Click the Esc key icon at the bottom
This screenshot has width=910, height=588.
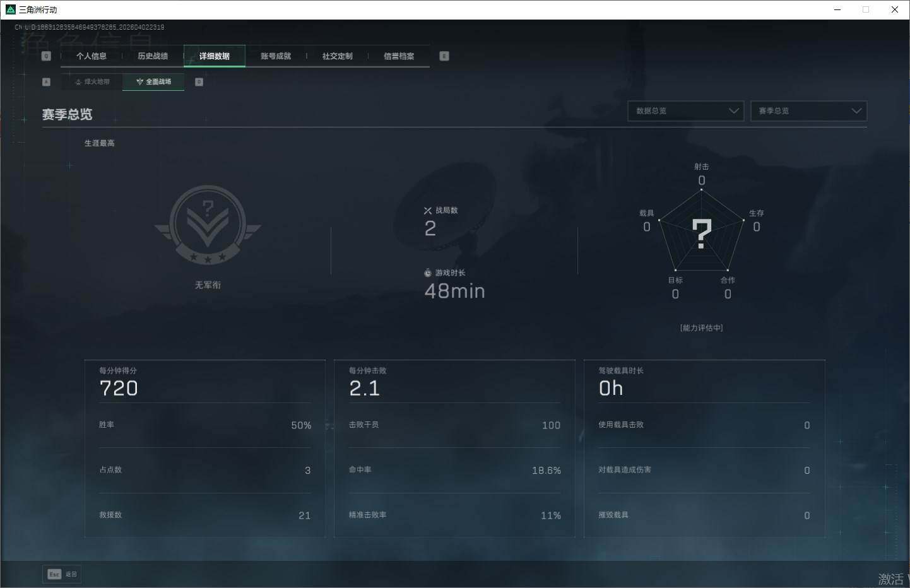54,574
